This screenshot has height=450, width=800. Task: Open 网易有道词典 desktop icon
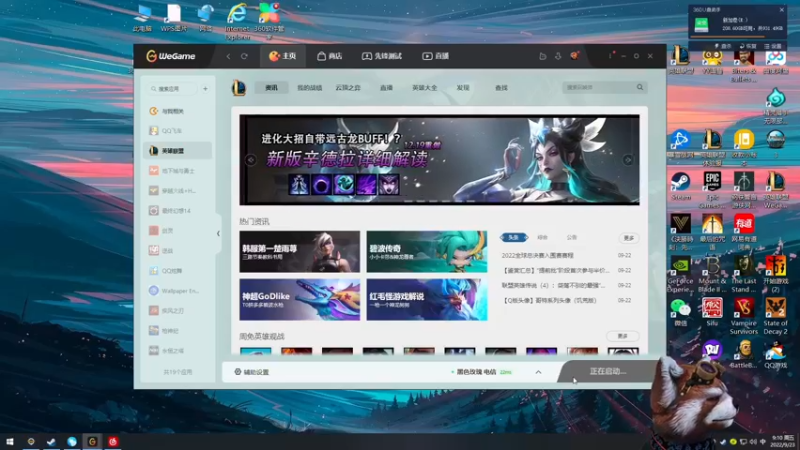743,232
